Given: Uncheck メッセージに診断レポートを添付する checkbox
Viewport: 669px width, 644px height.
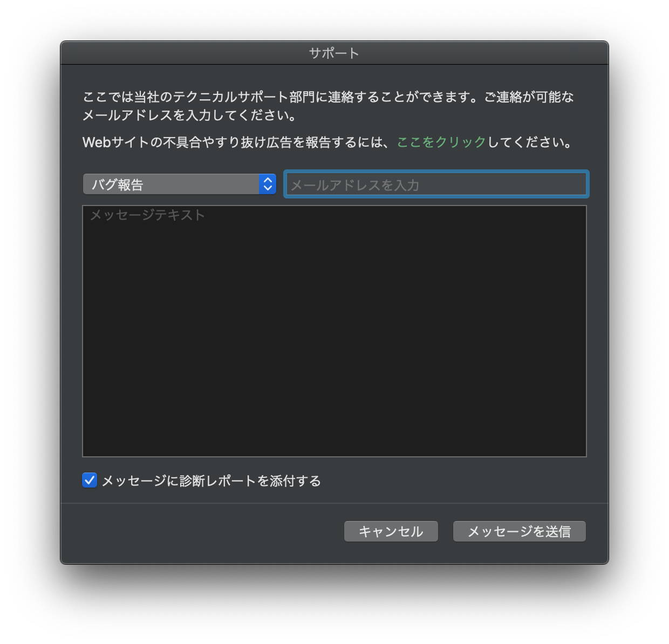Looking at the screenshot, I should pos(90,480).
